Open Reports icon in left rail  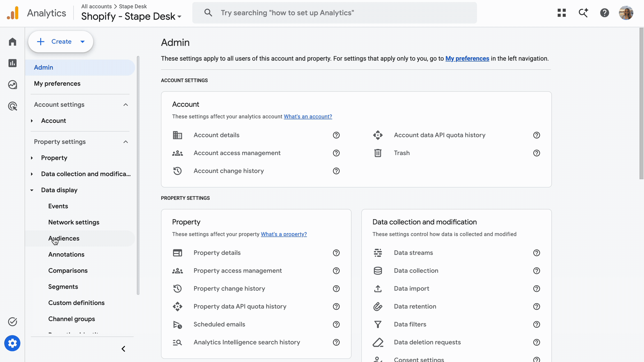12,63
